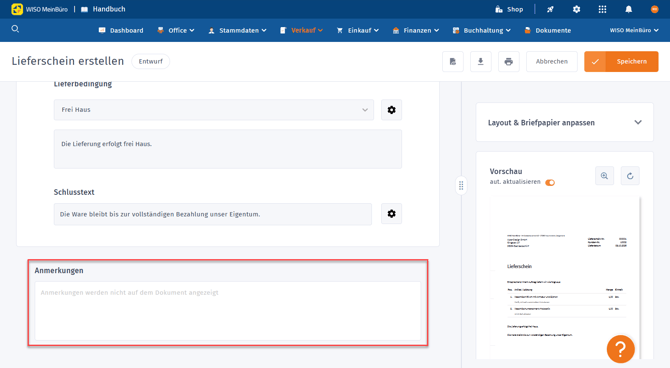Click the Handbuch book icon

tap(84, 9)
